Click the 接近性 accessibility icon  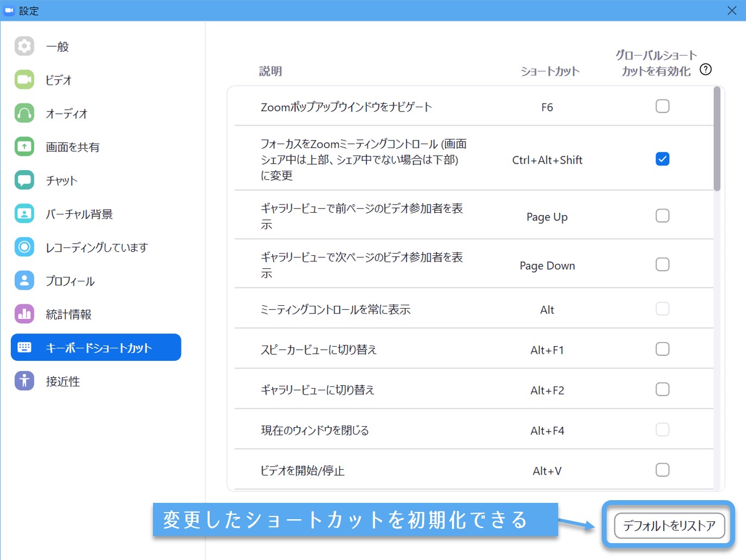25,381
